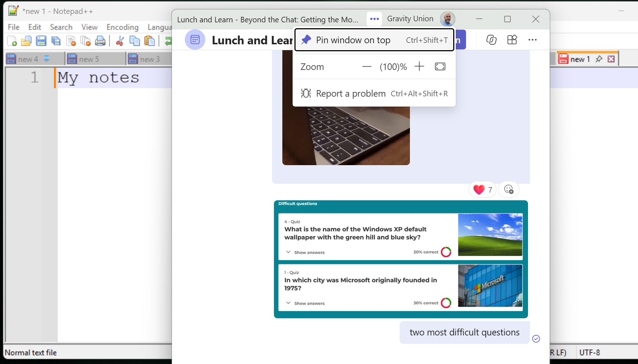Click New file icon in Notepad++ toolbar
Screen dimensions: 638x364
[x=12, y=41]
